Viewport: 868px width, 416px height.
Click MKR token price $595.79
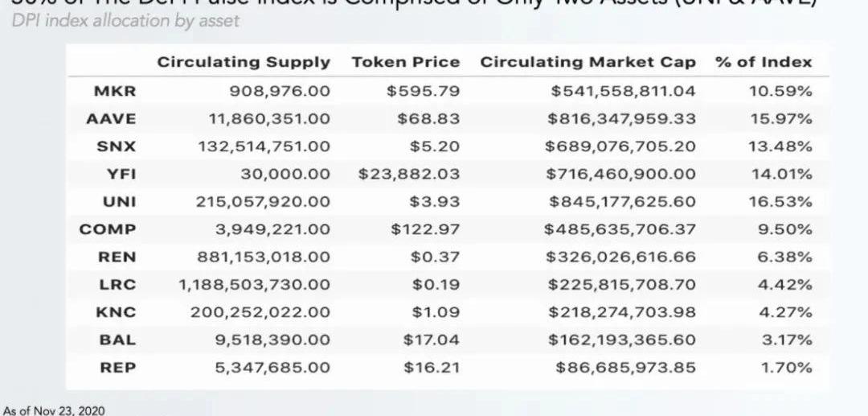[423, 91]
